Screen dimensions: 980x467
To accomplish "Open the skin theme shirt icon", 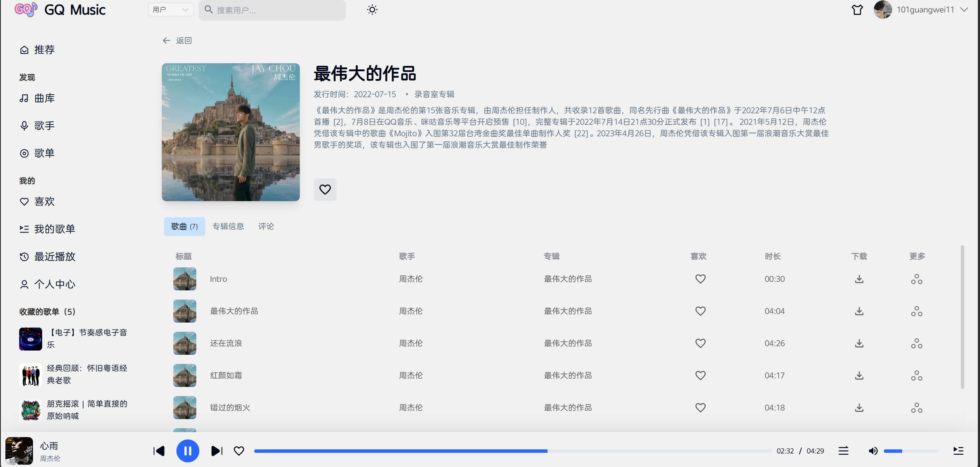I will (x=857, y=10).
